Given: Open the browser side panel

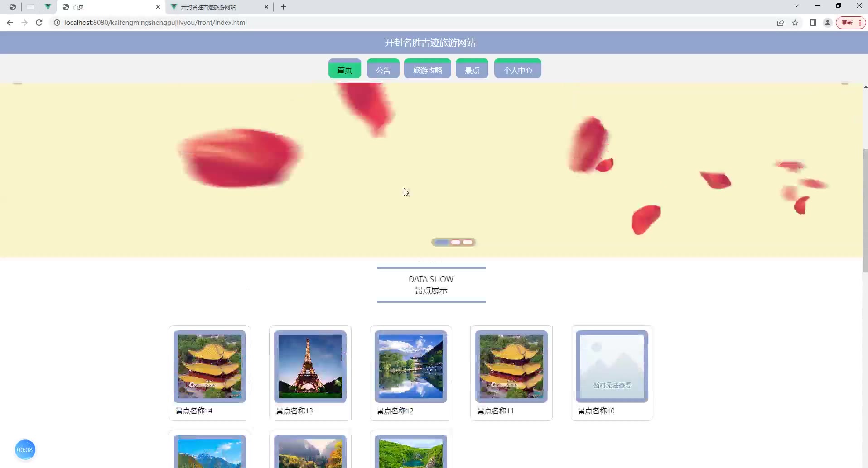Looking at the screenshot, I should 813,23.
